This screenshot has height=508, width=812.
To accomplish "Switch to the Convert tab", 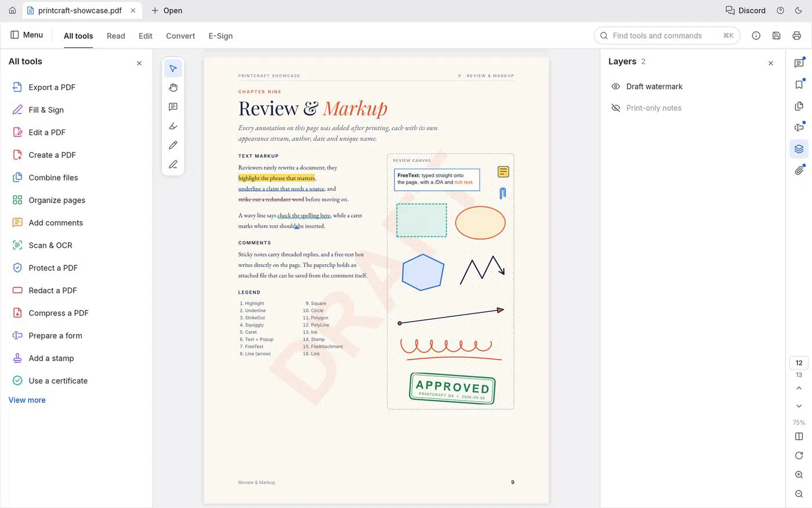I will click(180, 36).
